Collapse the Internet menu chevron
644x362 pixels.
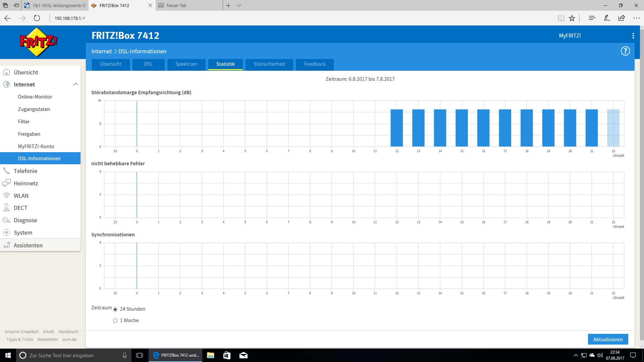tap(75, 84)
